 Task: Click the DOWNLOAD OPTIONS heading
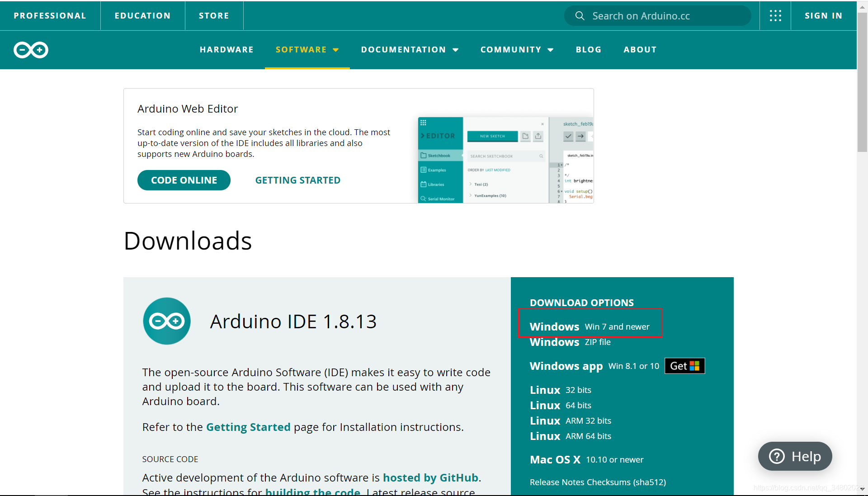582,302
